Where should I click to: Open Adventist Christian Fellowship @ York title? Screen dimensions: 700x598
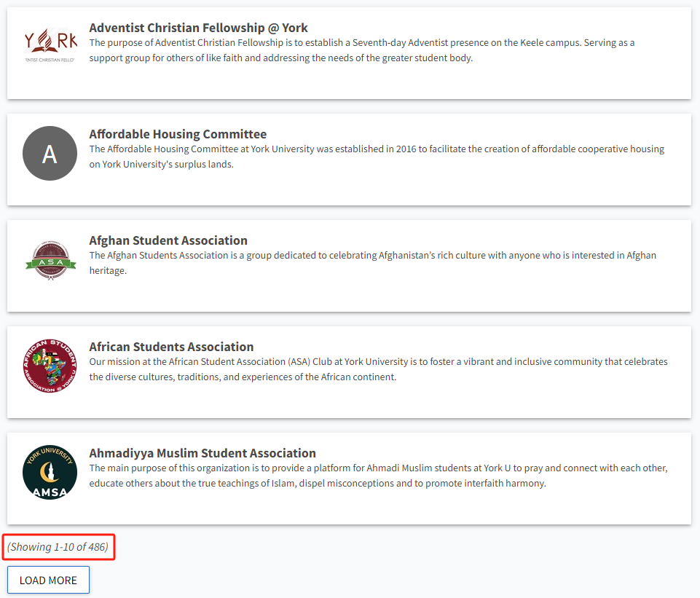[x=198, y=28]
